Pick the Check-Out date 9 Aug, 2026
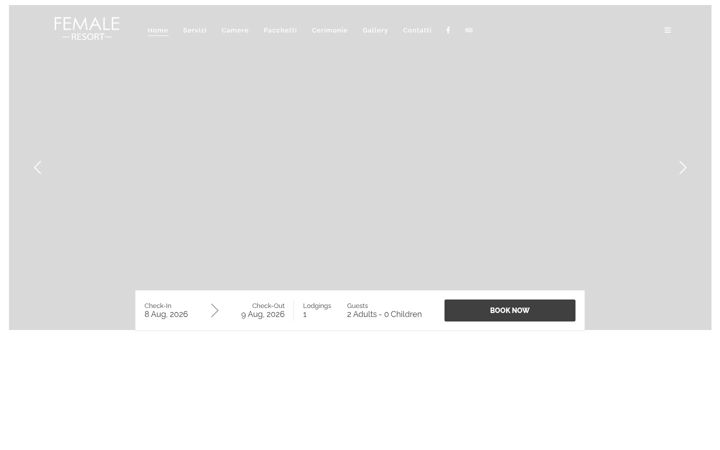This screenshot has width=720, height=450. click(x=263, y=310)
